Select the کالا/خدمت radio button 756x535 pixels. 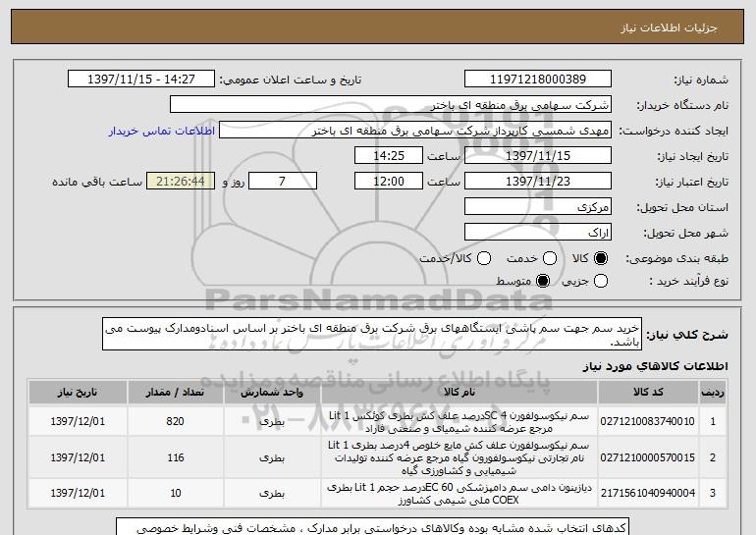(x=484, y=258)
